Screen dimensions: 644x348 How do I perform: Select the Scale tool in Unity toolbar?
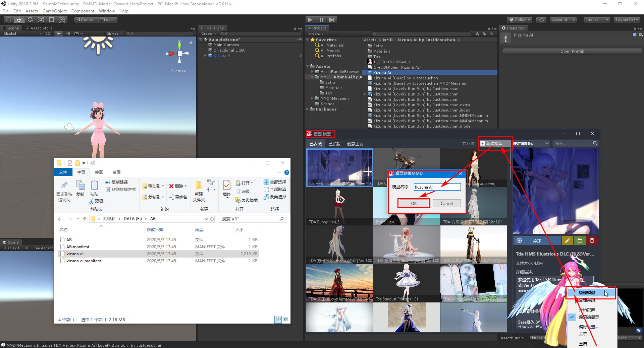click(41, 19)
